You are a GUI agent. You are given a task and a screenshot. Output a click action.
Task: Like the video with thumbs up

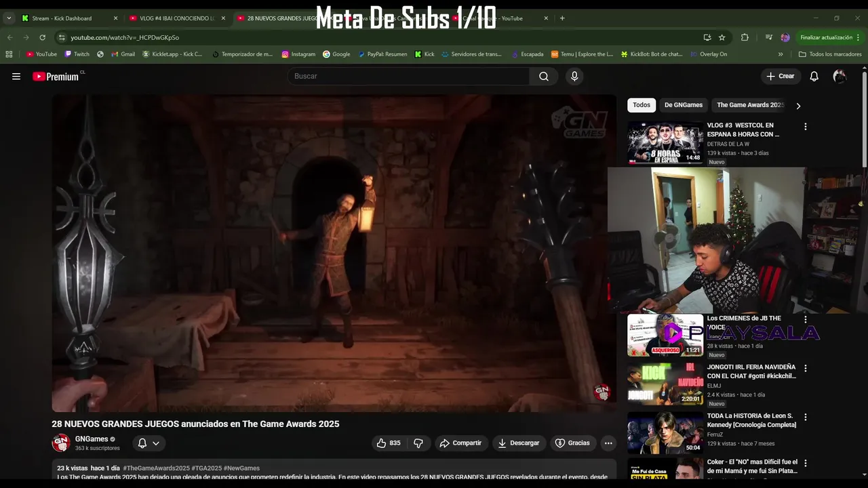[389, 443]
